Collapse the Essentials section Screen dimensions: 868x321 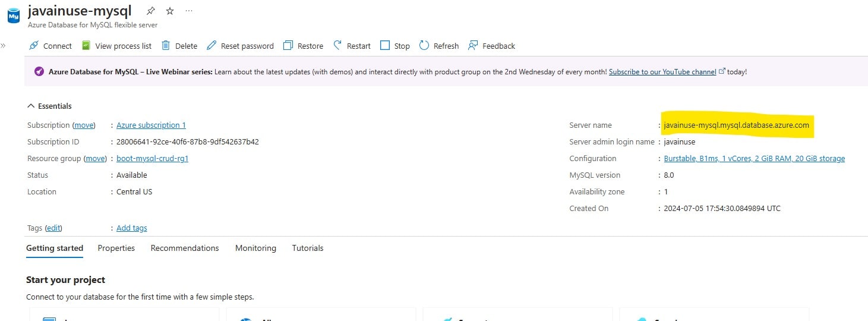tap(49, 106)
